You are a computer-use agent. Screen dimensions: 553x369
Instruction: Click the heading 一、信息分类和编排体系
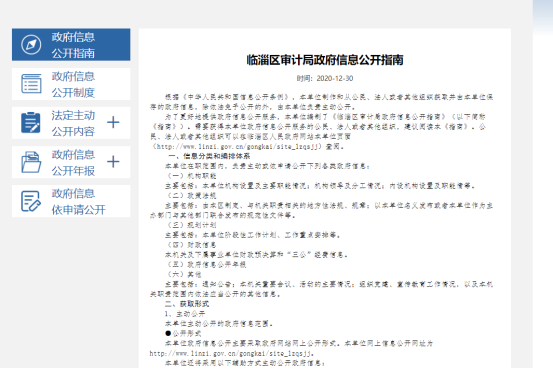point(209,156)
